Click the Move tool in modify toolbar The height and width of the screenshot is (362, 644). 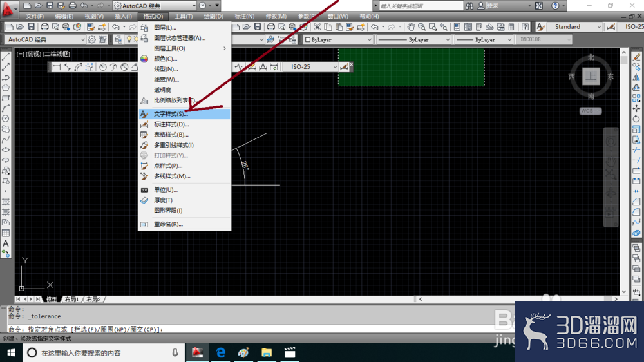click(636, 108)
